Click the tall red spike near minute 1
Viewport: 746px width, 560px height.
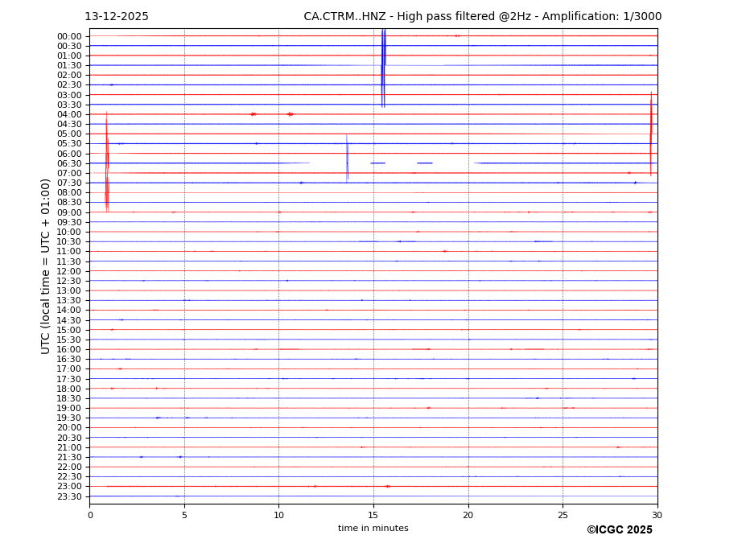(x=106, y=161)
